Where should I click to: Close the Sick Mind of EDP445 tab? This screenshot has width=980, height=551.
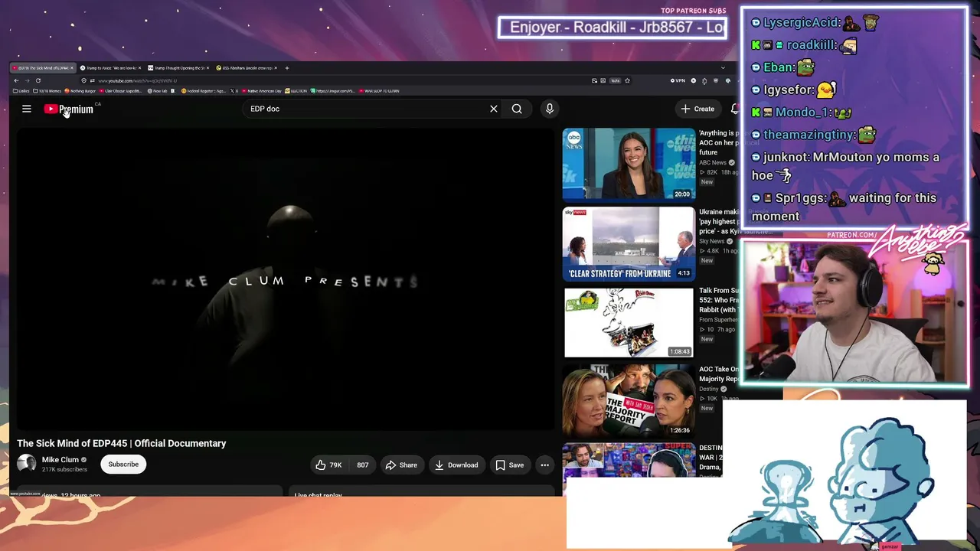(x=72, y=68)
